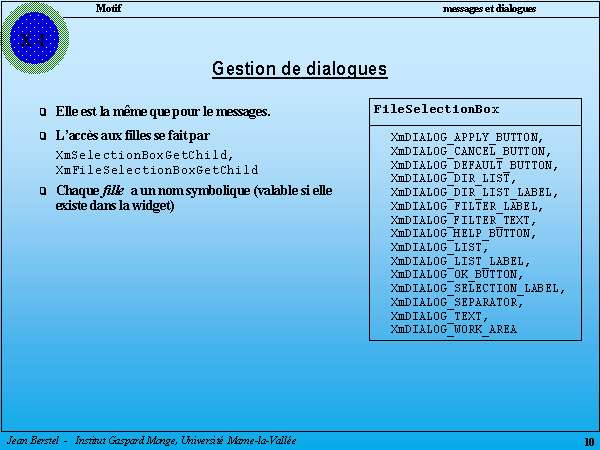
Task: Click the circular green-blue logo
Action: (x=34, y=38)
